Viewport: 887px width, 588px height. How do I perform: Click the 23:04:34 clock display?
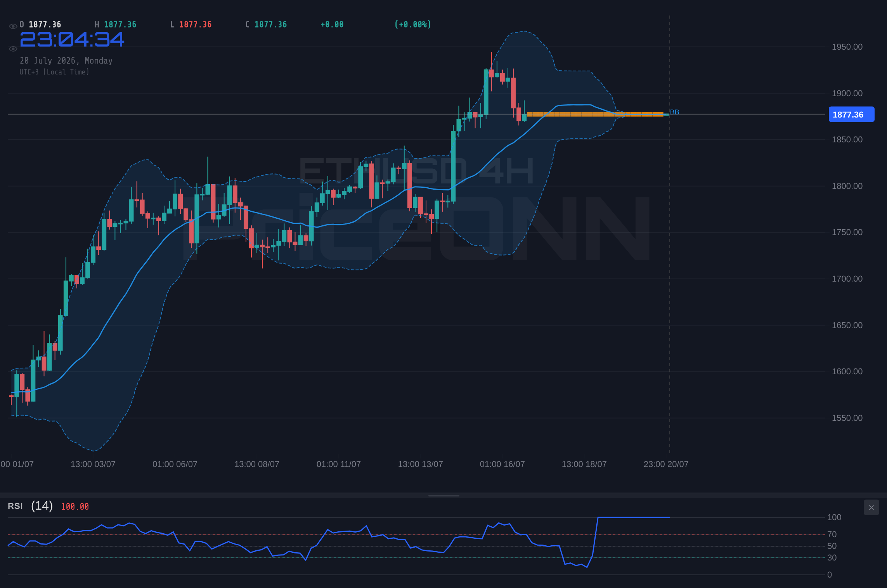72,40
